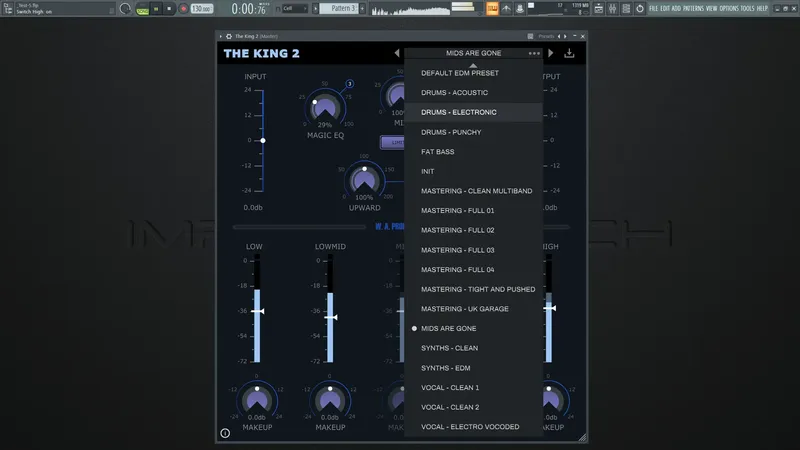Screen dimensions: 800x450
Task: Click the stamp-shaped toolbar icon
Action: 519,9
